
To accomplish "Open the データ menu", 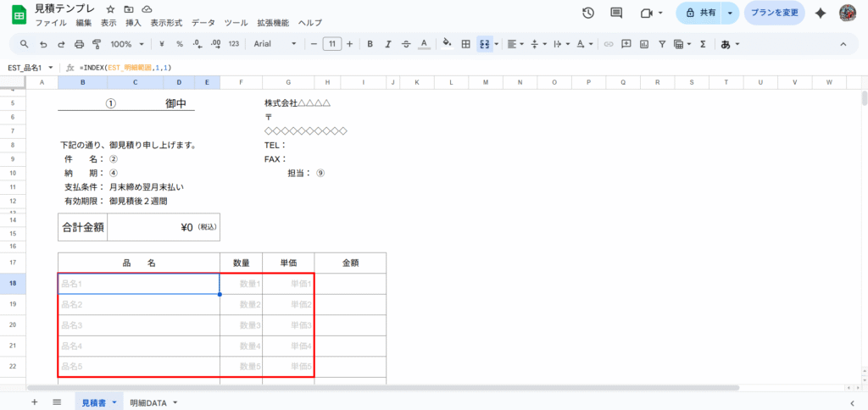I will (203, 22).
